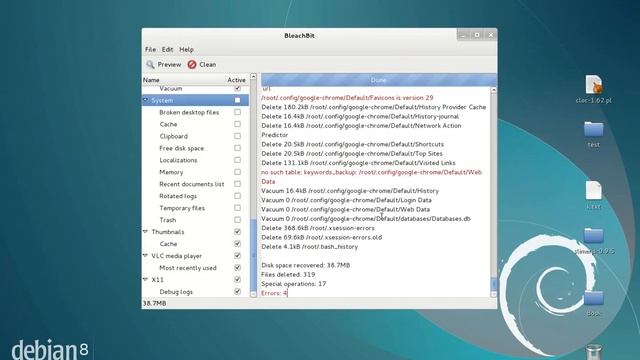Collapse the System tree group
Screen dimensions: 640x360
(145, 100)
